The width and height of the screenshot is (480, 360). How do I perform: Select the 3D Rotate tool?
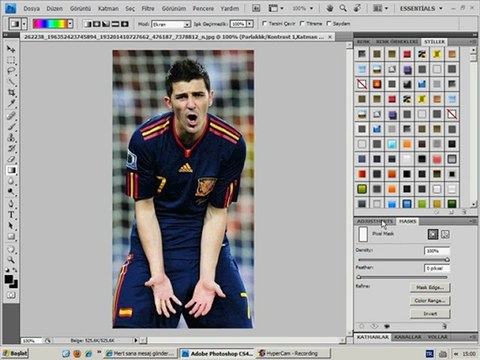(x=11, y=249)
